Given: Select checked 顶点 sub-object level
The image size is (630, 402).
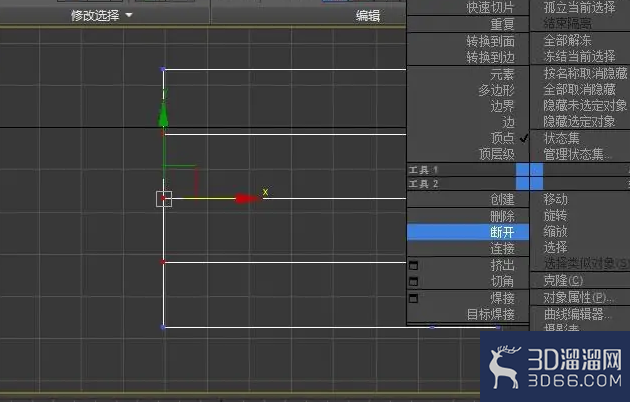Looking at the screenshot, I should point(502,138).
